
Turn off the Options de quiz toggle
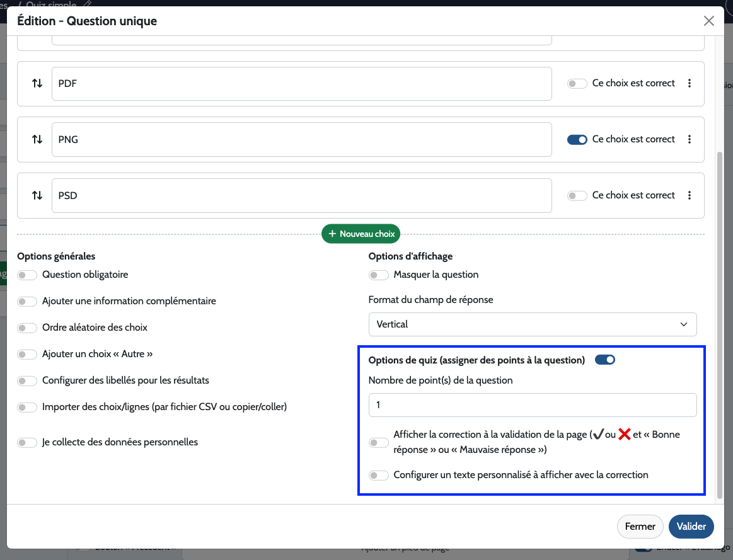coord(604,360)
